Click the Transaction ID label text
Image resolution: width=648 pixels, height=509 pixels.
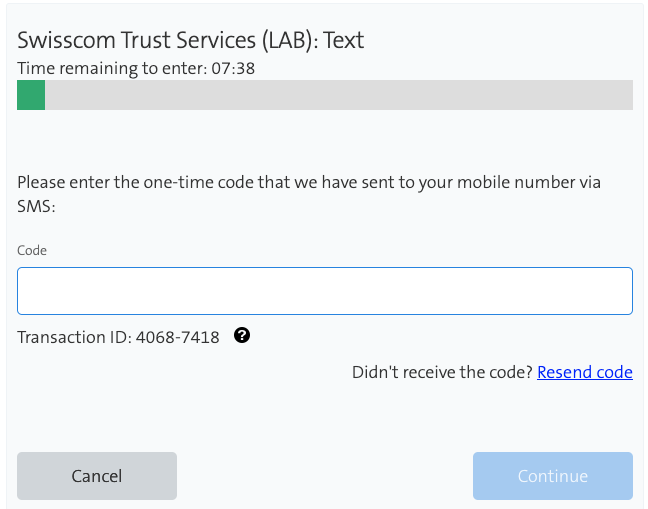tap(74, 337)
